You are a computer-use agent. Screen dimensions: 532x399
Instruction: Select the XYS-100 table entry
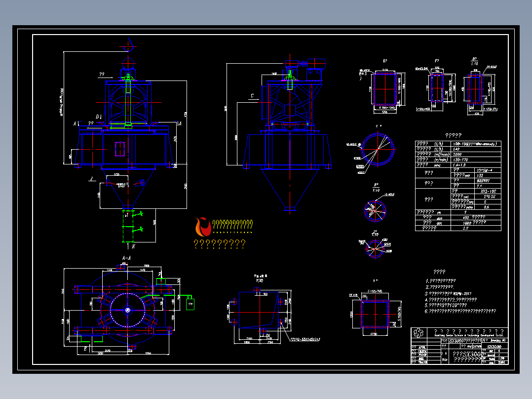coord(488,191)
